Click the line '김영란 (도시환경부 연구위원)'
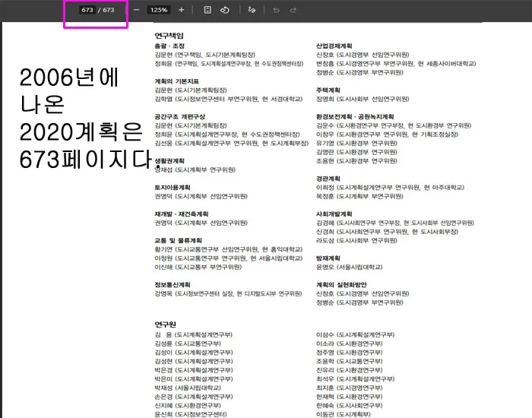The width and height of the screenshot is (532, 418). (356, 152)
